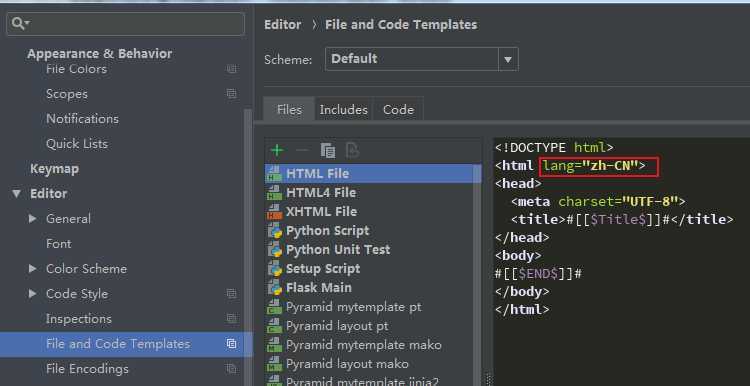Click the Reset to Default template icon
Image resolution: width=750 pixels, height=386 pixels.
tap(353, 151)
